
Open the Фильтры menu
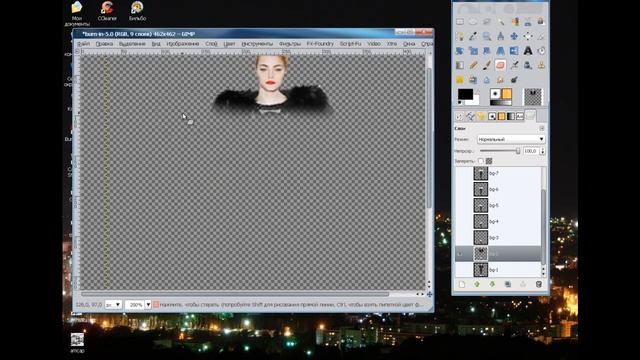(x=289, y=44)
